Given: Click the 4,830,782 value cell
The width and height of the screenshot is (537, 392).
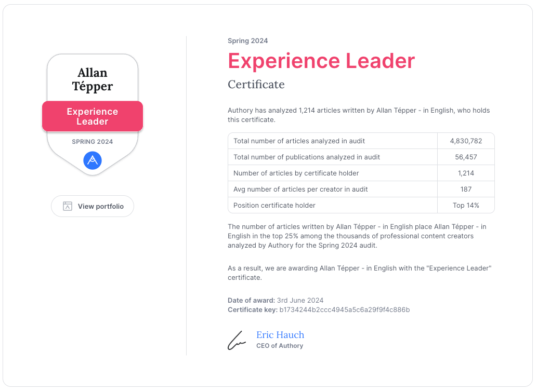Looking at the screenshot, I should point(466,141).
